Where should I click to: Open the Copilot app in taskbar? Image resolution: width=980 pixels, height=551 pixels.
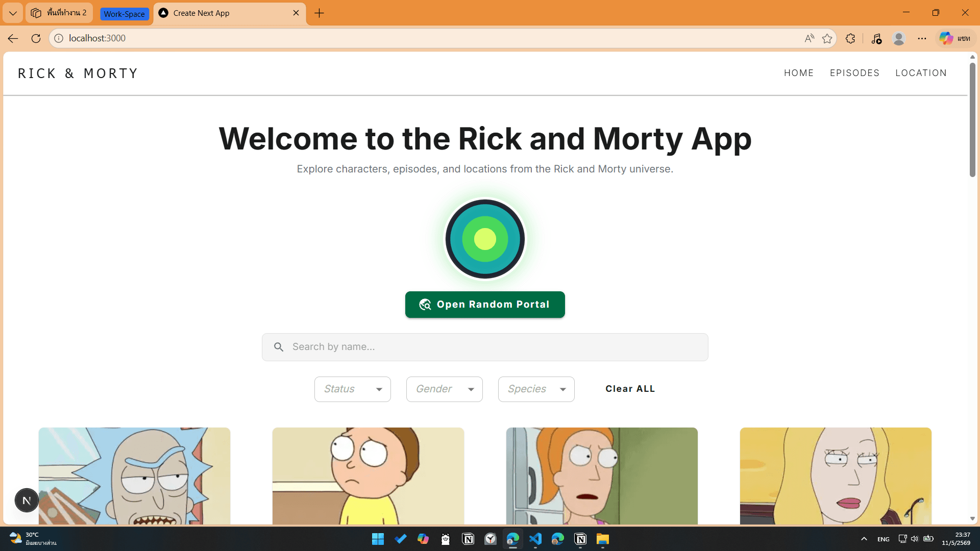pyautogui.click(x=423, y=539)
